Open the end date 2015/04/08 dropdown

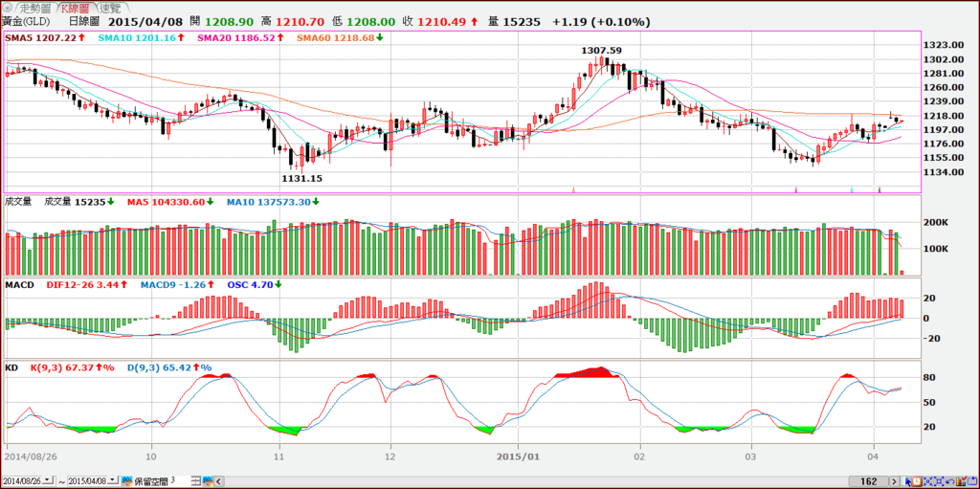click(x=112, y=480)
